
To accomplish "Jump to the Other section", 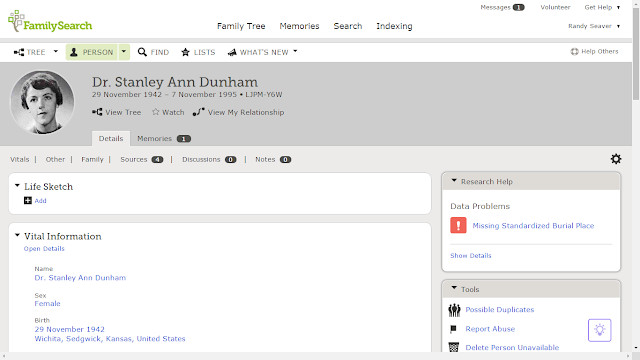I will [55, 159].
